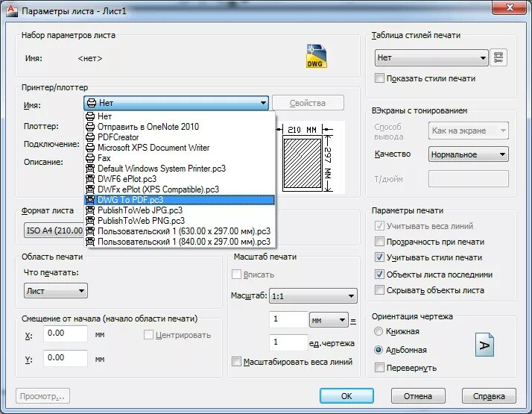Toggle 'Показать стили печати' checkbox

pos(380,78)
